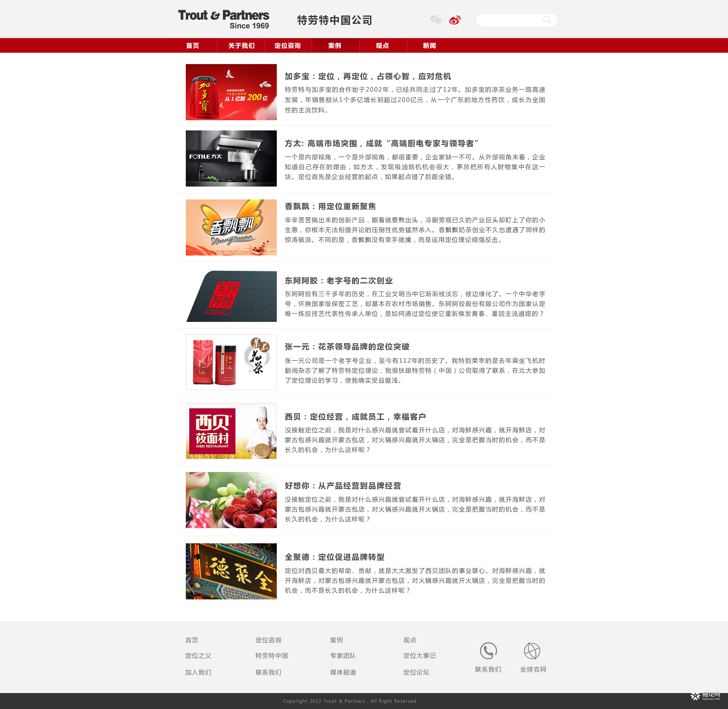Click footer link 专家团队
The width and height of the screenshot is (728, 709).
coord(343,656)
